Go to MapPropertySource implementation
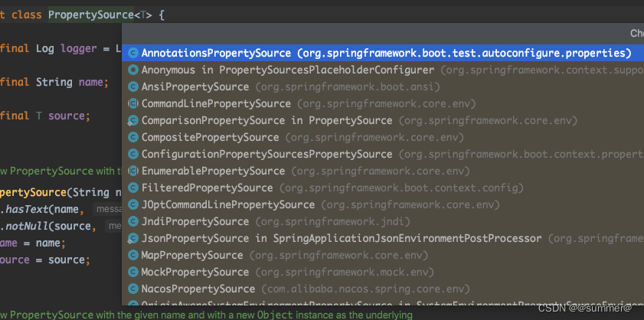Screen dimensions: 644x320 click(383, 255)
